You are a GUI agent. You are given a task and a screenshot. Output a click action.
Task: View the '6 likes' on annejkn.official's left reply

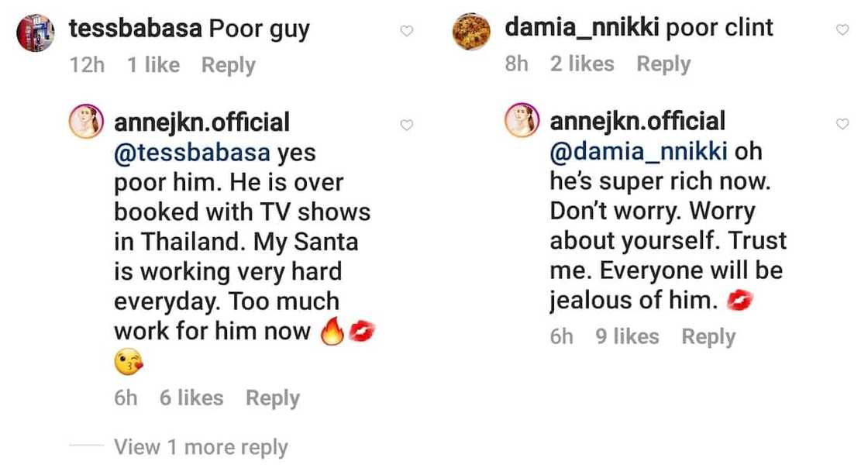[x=191, y=398]
